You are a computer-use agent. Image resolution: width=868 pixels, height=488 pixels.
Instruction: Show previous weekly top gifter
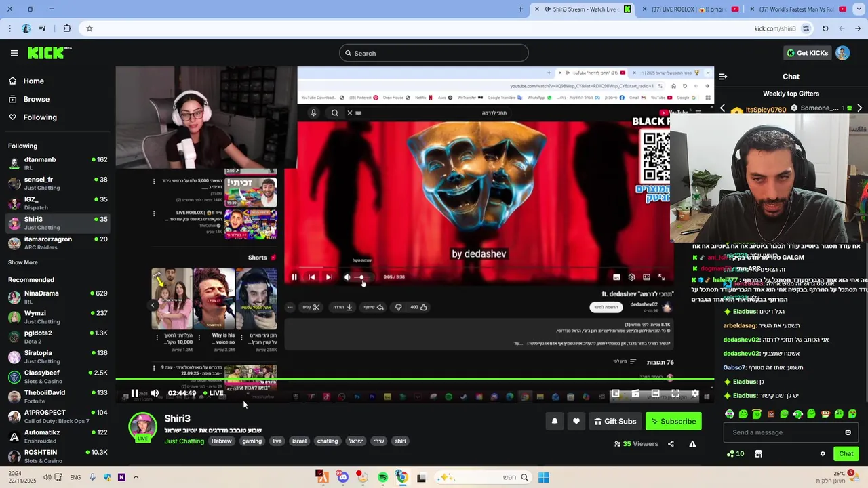click(x=723, y=108)
